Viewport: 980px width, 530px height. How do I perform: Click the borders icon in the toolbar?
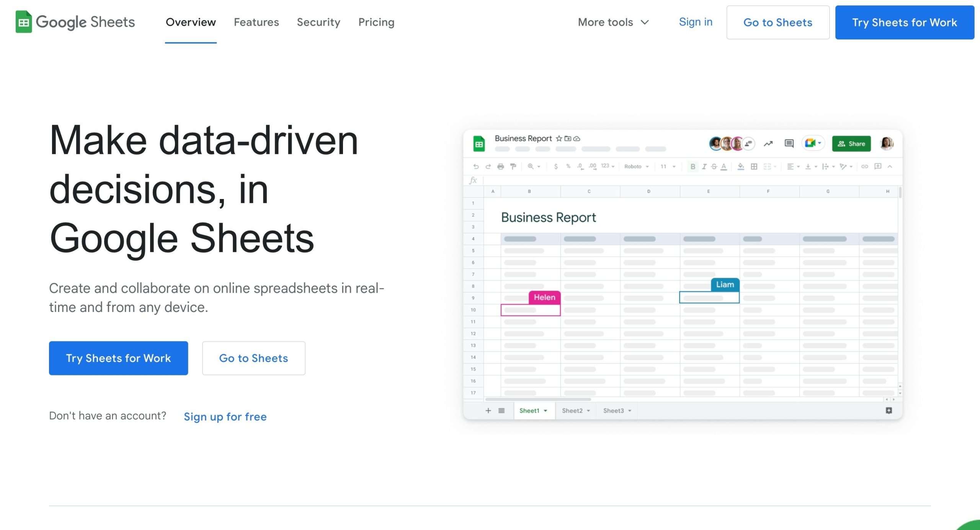[x=754, y=166]
